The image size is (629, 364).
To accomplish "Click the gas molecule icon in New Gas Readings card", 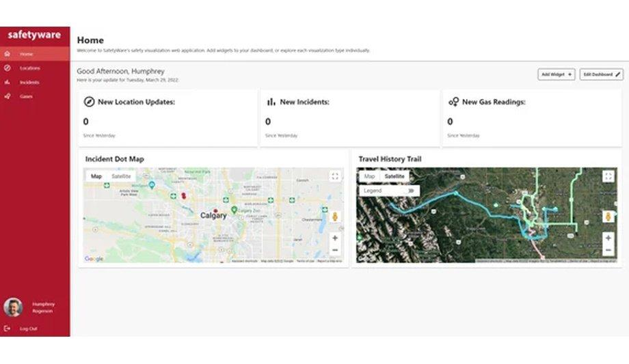I will [454, 102].
